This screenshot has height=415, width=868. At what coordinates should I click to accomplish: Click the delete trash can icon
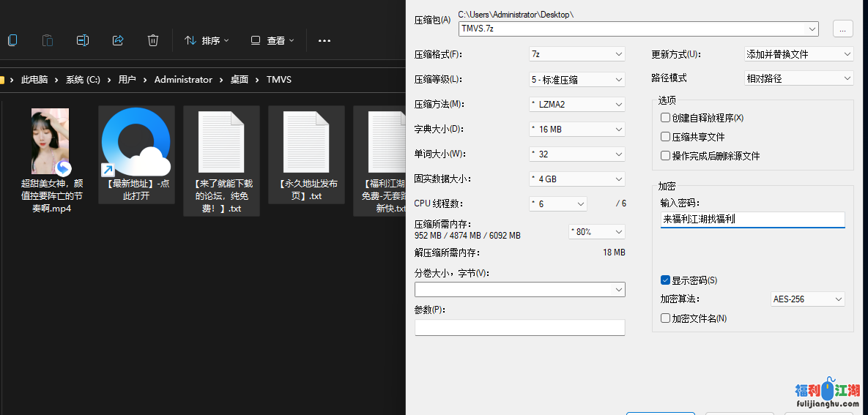pyautogui.click(x=153, y=40)
